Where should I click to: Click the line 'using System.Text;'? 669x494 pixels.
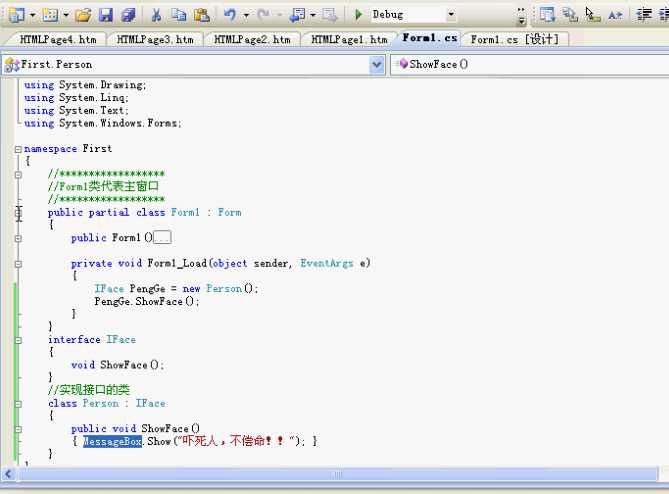(x=76, y=111)
